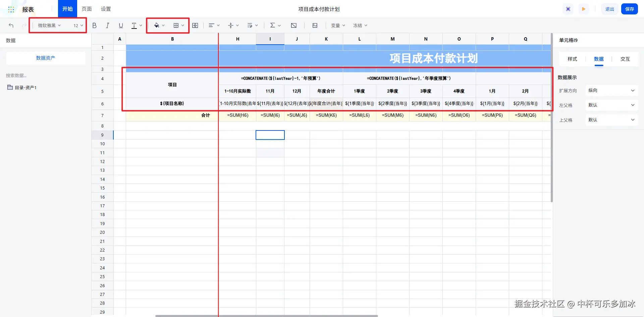Viewport: 644px width, 317px height.
Task: Open the 左父格 dropdown
Action: pos(611,105)
